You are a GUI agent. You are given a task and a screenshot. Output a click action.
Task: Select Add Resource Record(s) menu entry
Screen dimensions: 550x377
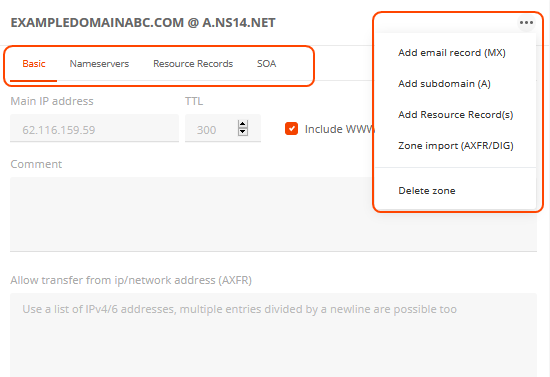click(455, 115)
